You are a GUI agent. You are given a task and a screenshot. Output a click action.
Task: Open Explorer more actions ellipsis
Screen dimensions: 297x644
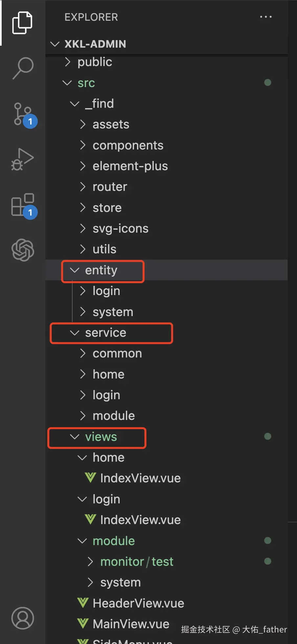(x=265, y=17)
